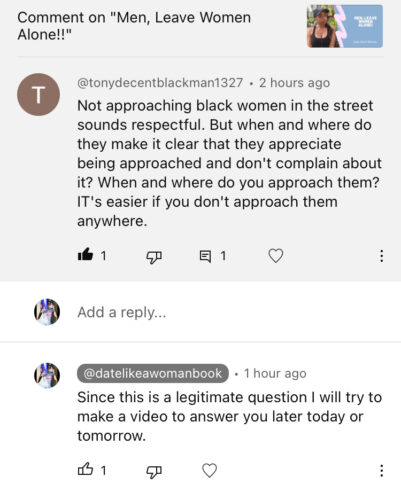Open the @datelikeawomanbook channel badge

[153, 373]
